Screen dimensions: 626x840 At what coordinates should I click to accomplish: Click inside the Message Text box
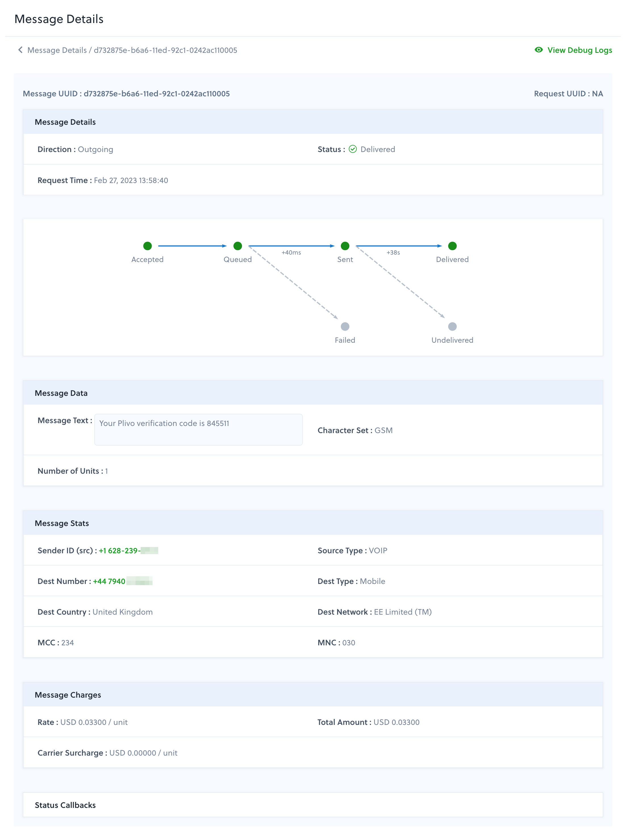(198, 429)
